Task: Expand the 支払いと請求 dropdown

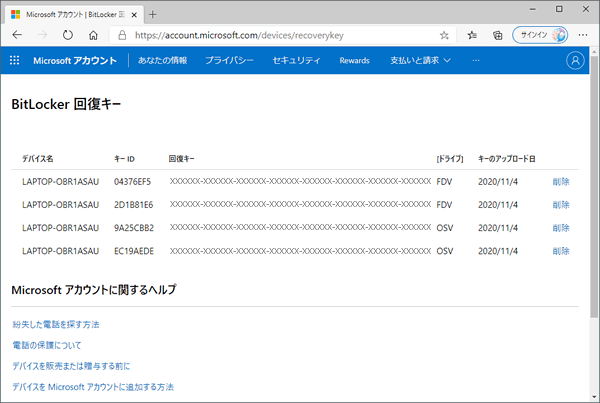Action: [420, 60]
